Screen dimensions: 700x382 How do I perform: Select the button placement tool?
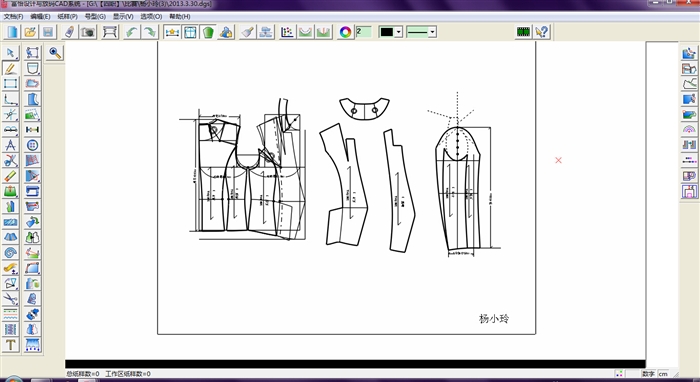pyautogui.click(x=33, y=145)
